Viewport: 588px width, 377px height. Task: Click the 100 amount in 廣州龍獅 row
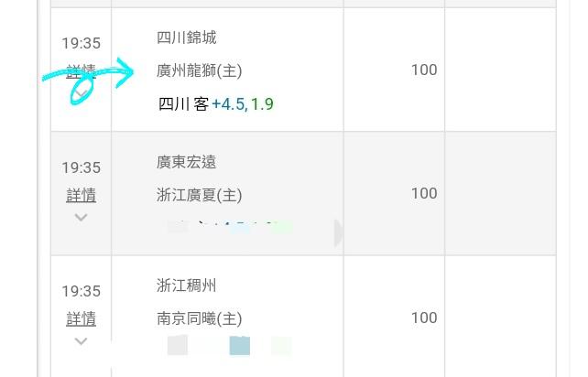pyautogui.click(x=424, y=70)
